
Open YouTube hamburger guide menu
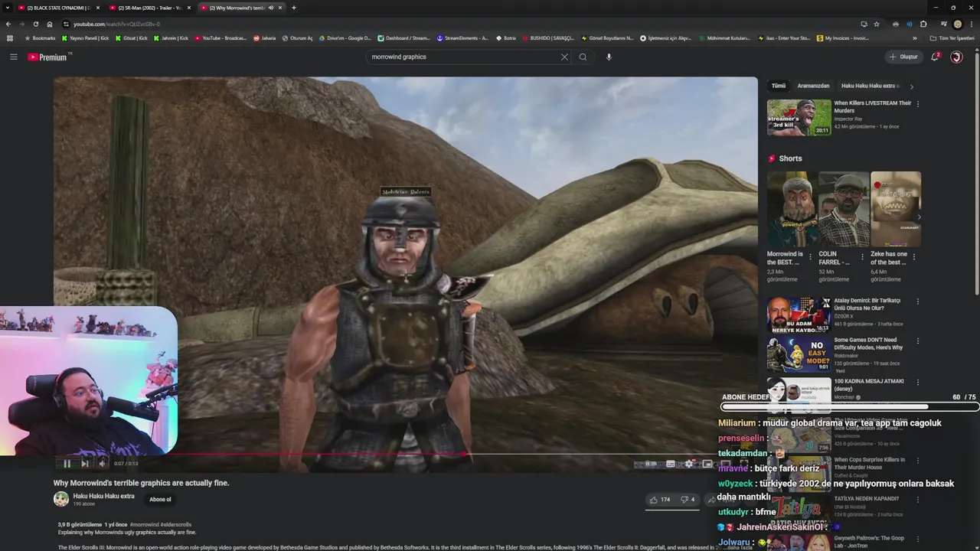(x=14, y=57)
